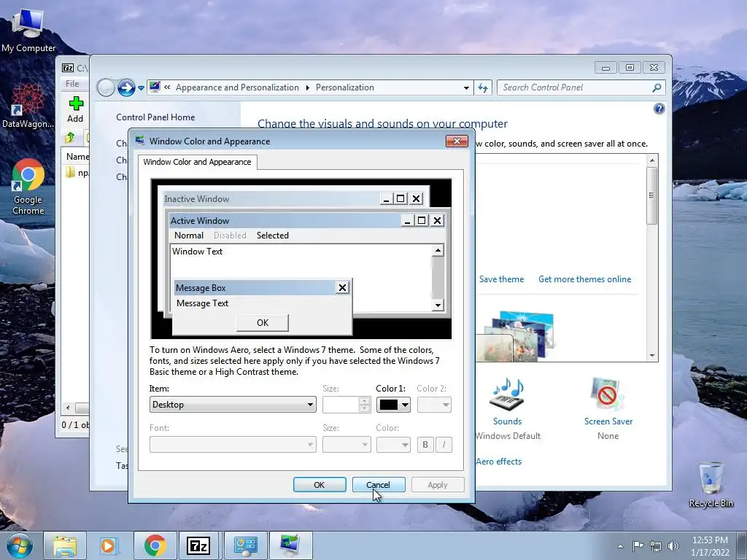Cancel the Window Color and Appearance dialog

pyautogui.click(x=379, y=485)
